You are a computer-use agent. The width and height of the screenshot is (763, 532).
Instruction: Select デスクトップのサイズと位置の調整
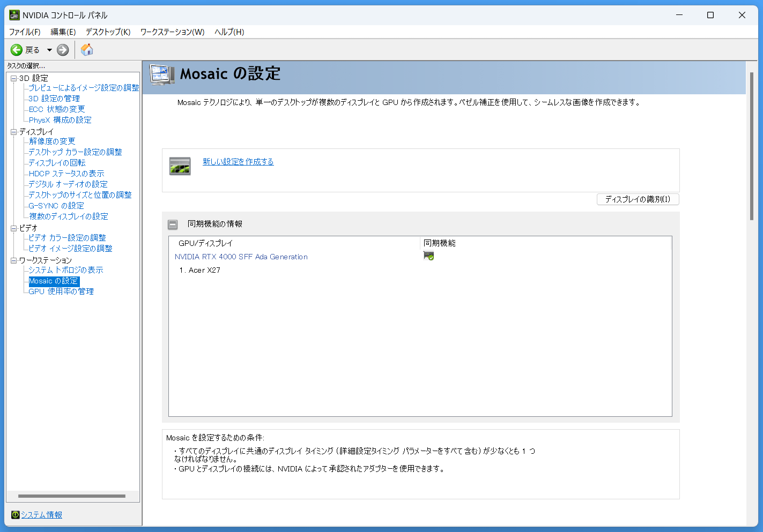click(x=80, y=195)
